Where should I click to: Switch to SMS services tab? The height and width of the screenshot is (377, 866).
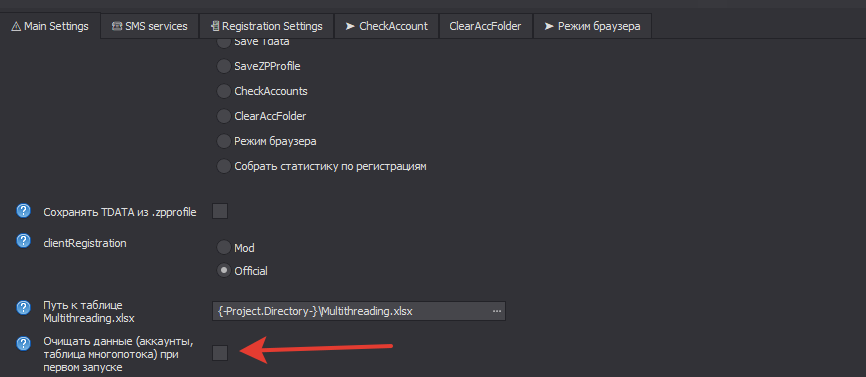point(149,26)
